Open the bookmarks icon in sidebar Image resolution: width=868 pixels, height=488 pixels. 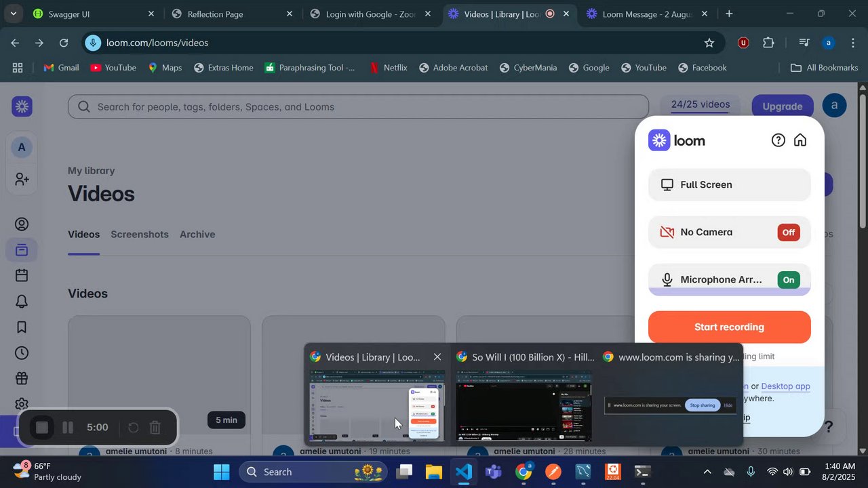click(x=22, y=327)
